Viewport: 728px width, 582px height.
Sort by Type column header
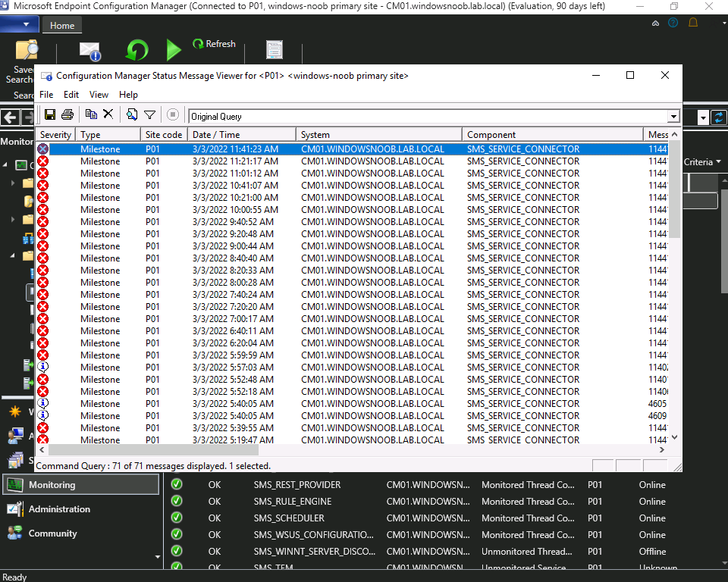[x=108, y=135]
